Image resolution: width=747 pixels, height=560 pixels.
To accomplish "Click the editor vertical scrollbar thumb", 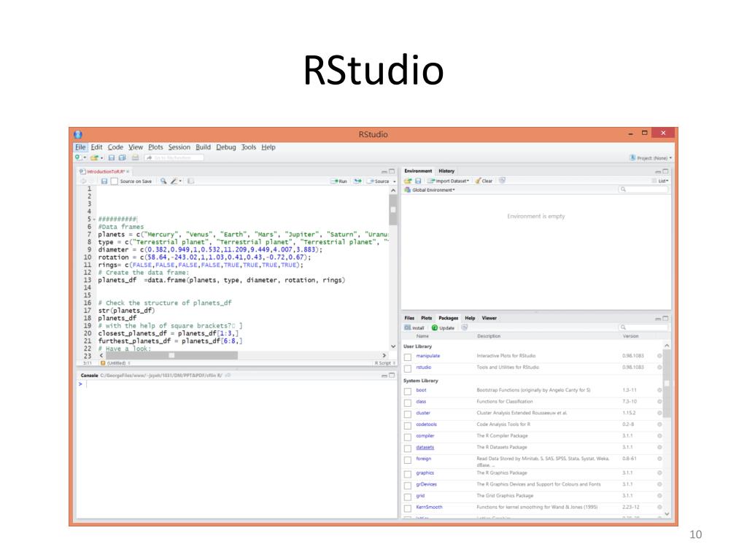I will [x=393, y=209].
